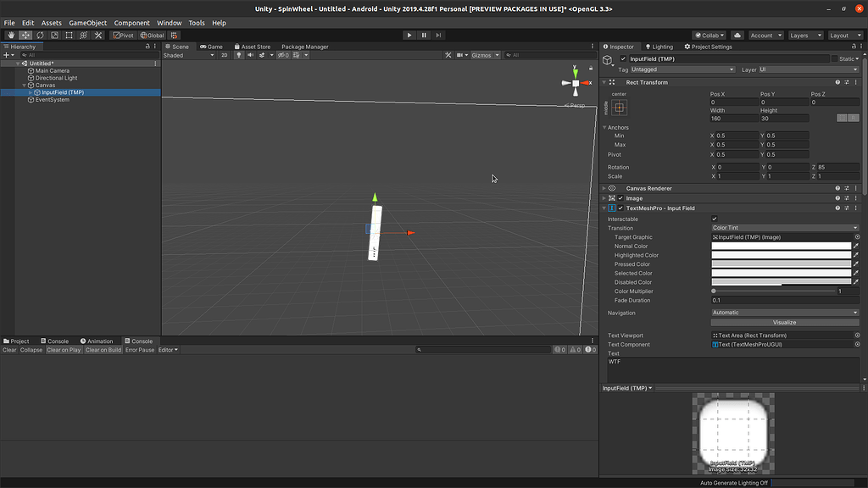868x488 pixels.
Task: Select the Rect tool
Action: (x=70, y=36)
